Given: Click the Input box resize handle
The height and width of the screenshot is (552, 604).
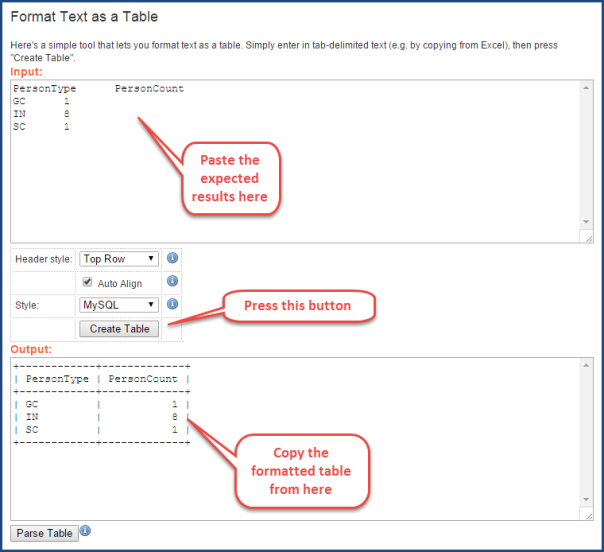Looking at the screenshot, I should (586, 237).
